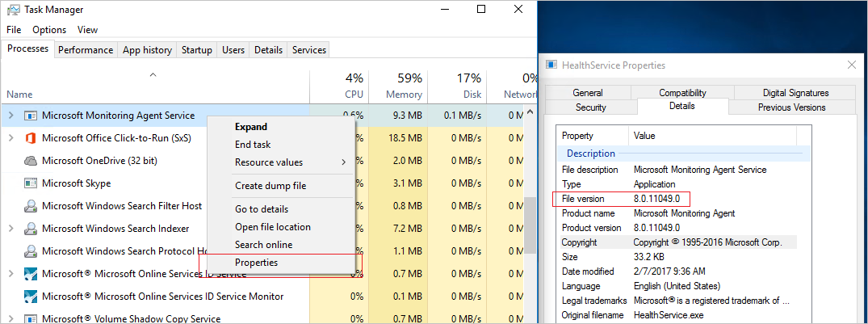The width and height of the screenshot is (868, 324).
Task: Open the Options menu
Action: point(49,30)
